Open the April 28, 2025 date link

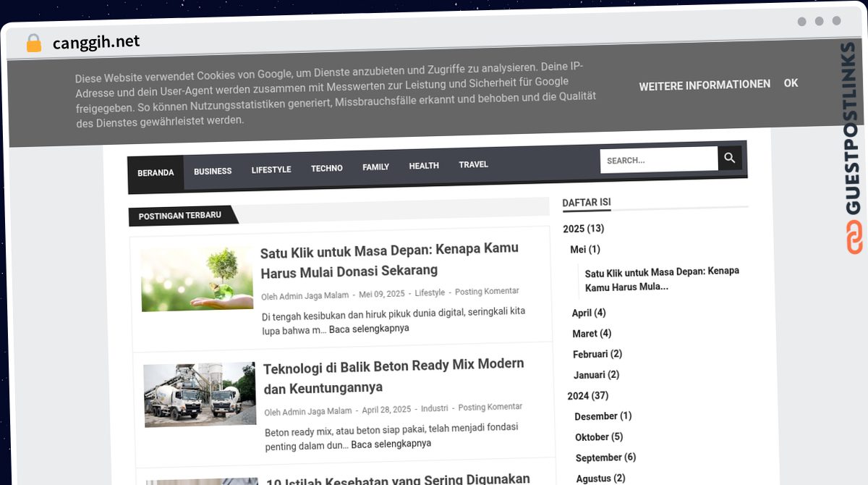(x=386, y=410)
